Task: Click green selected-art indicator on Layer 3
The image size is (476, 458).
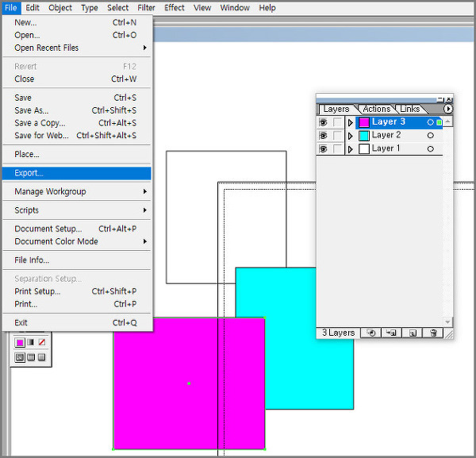Action: click(x=439, y=122)
